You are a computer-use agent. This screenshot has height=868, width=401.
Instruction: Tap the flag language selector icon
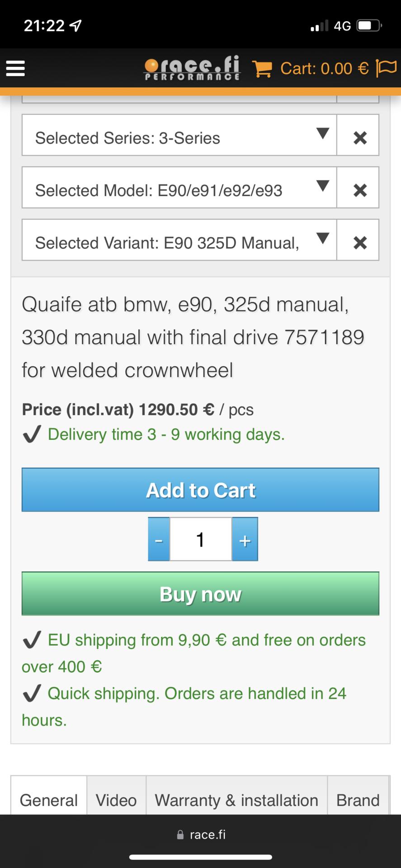click(386, 69)
